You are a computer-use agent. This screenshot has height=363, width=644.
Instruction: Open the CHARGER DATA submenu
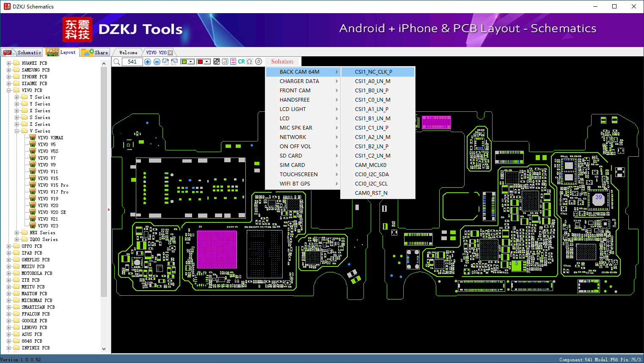303,81
